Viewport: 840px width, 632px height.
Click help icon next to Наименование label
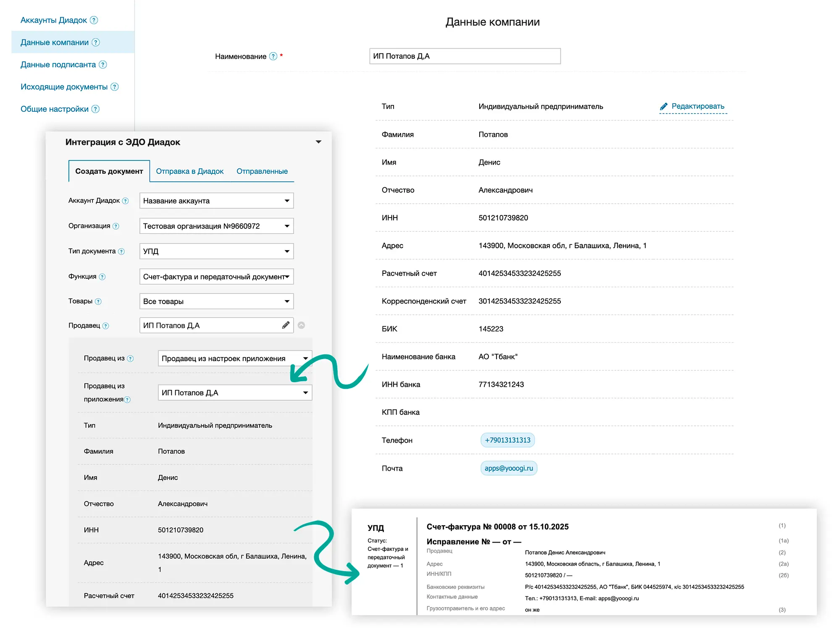(273, 56)
